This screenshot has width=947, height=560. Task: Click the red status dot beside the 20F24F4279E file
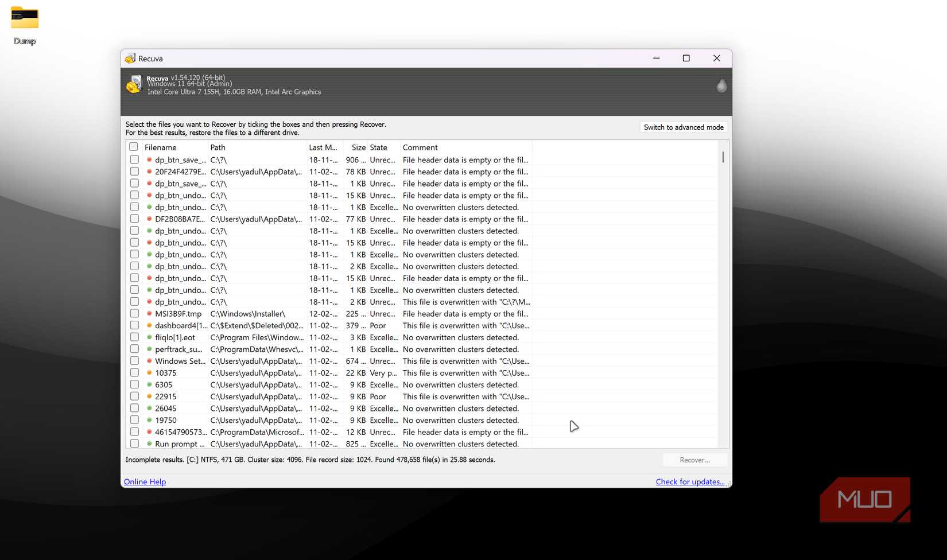point(149,172)
